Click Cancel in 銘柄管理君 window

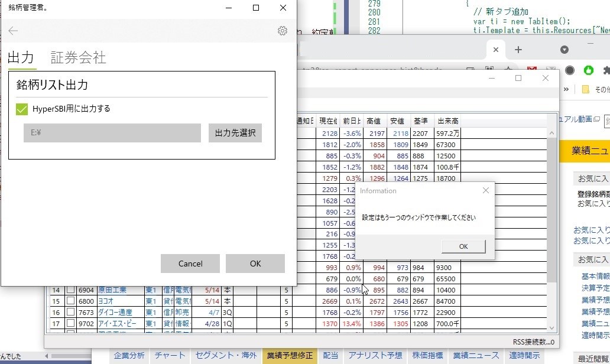pyautogui.click(x=190, y=264)
